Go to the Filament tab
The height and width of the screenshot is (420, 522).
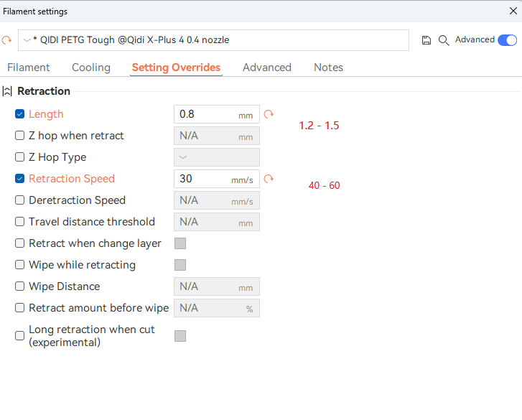pyautogui.click(x=29, y=67)
